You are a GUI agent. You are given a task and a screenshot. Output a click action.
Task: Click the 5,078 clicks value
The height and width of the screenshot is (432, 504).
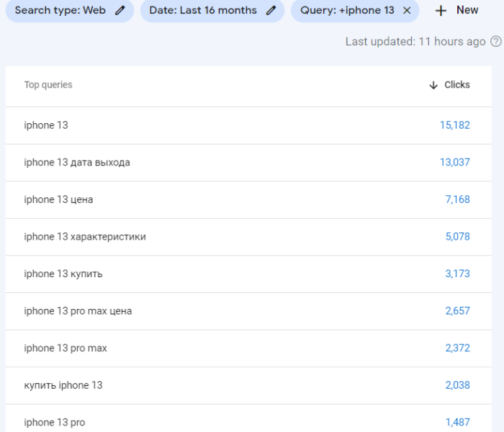click(457, 237)
